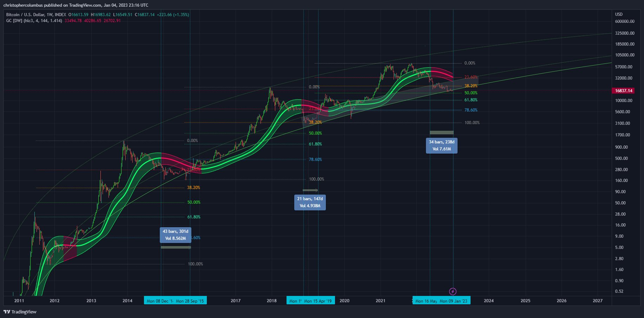The width and height of the screenshot is (644, 318).
Task: Click the 325000.00 price axis label
Action: pos(625,33)
